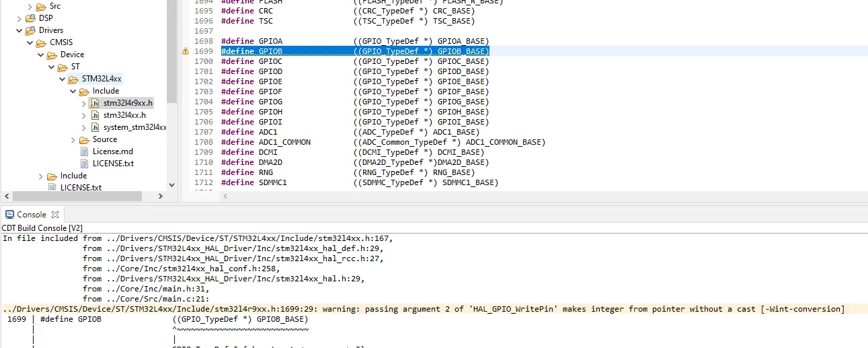Screen dimensions: 868x348
Task: Click the #define GPIOA code line
Action: (x=355, y=41)
